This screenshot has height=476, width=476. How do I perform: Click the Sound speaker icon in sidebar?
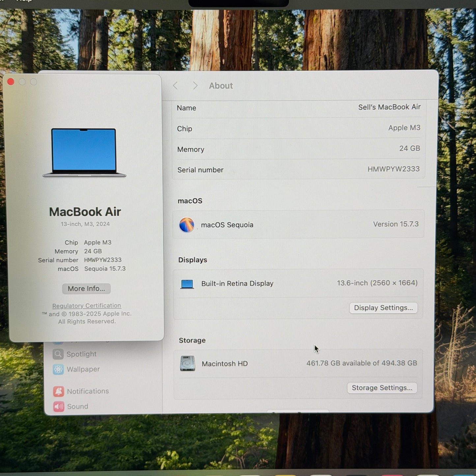59,406
